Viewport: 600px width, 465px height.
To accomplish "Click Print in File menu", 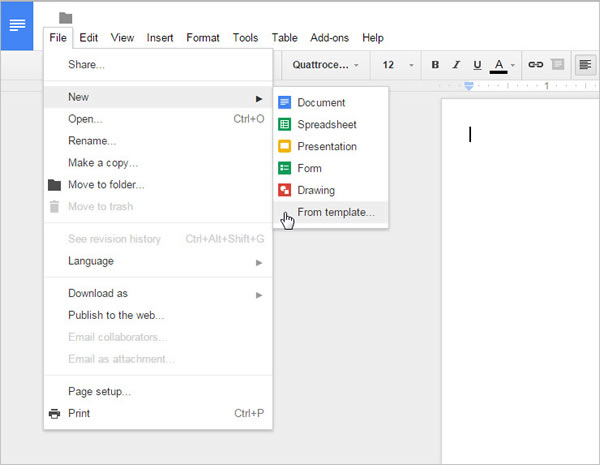I will [x=158, y=413].
